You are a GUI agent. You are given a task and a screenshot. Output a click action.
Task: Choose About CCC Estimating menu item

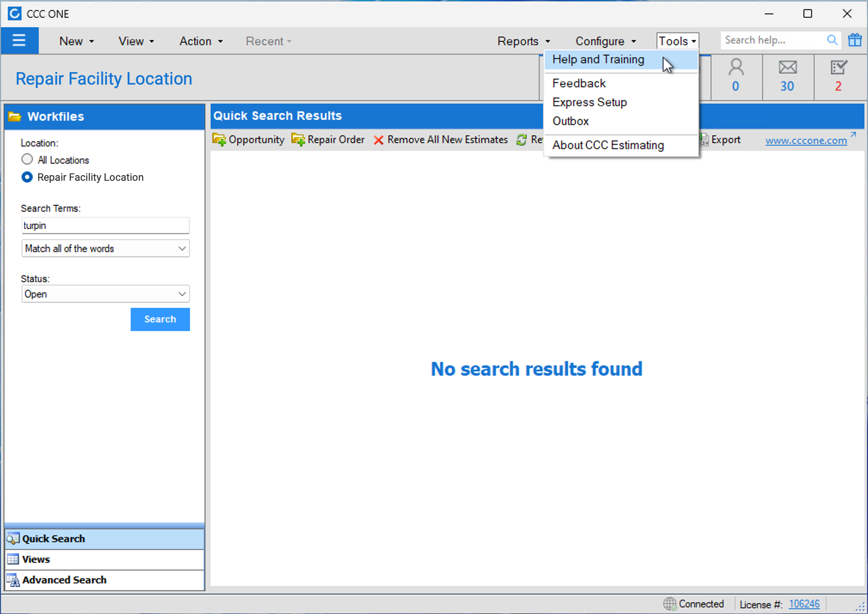click(621, 145)
